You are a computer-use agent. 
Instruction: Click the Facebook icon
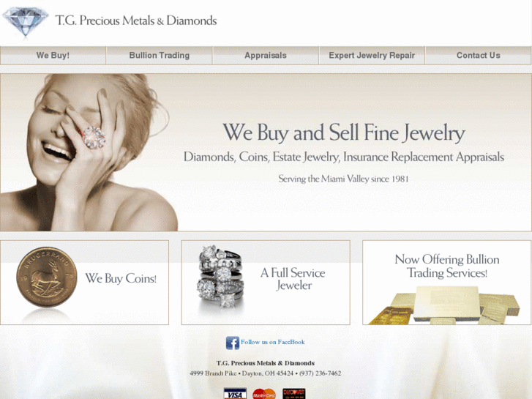[x=233, y=343]
